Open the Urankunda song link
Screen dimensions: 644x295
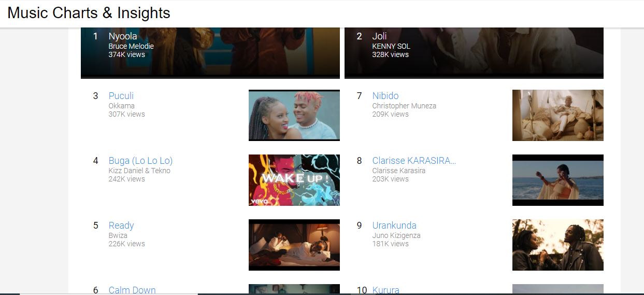pos(394,226)
